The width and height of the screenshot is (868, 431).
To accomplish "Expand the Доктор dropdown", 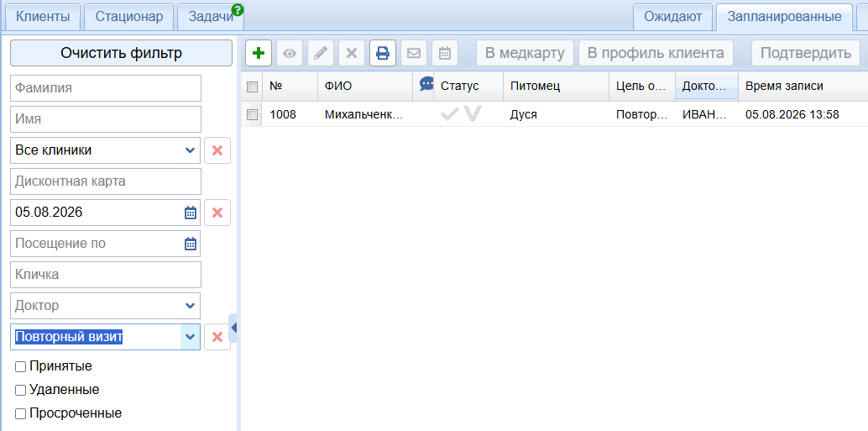I will click(190, 306).
